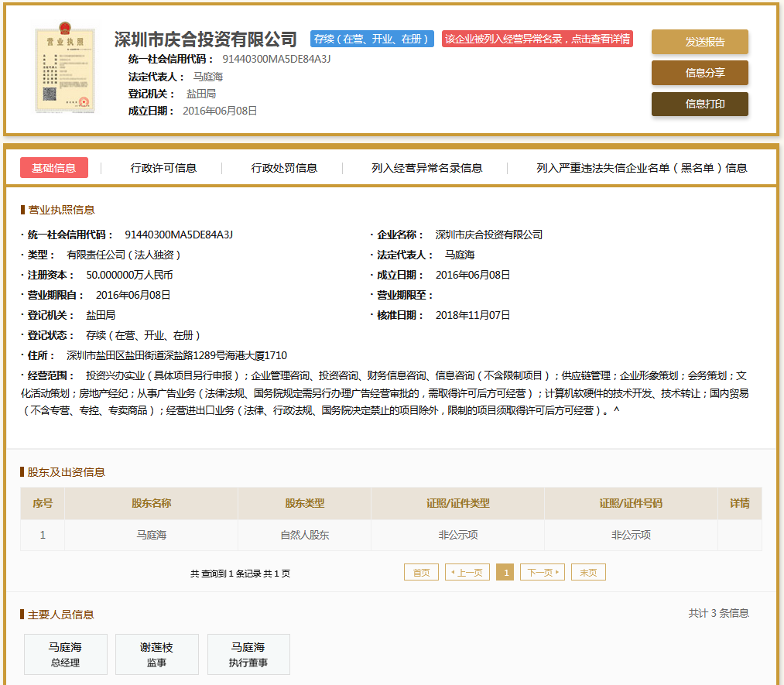784x685 pixels.
Task: Click the 首页 pagination button
Action: click(421, 573)
